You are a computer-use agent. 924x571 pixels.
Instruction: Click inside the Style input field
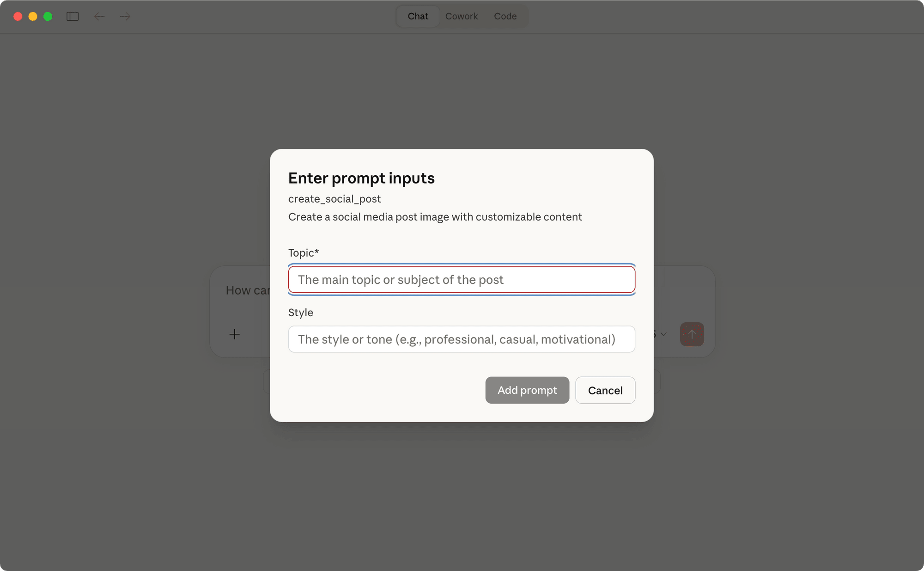(461, 339)
